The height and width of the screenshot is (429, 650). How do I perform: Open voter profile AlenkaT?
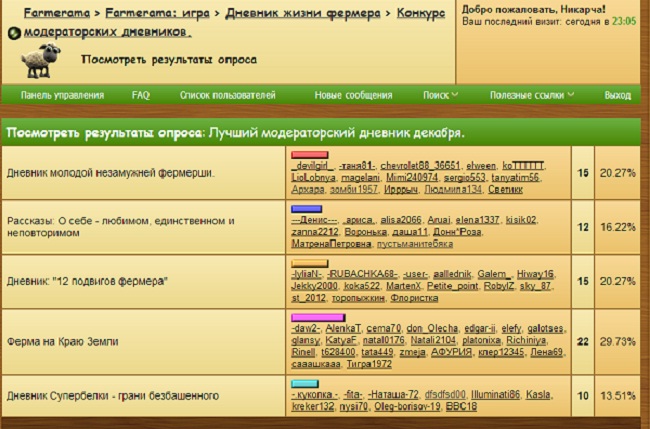pos(343,329)
